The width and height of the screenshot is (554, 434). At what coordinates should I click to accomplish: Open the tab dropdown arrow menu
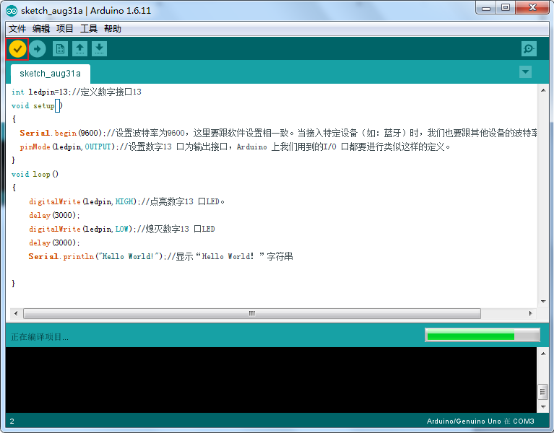525,72
